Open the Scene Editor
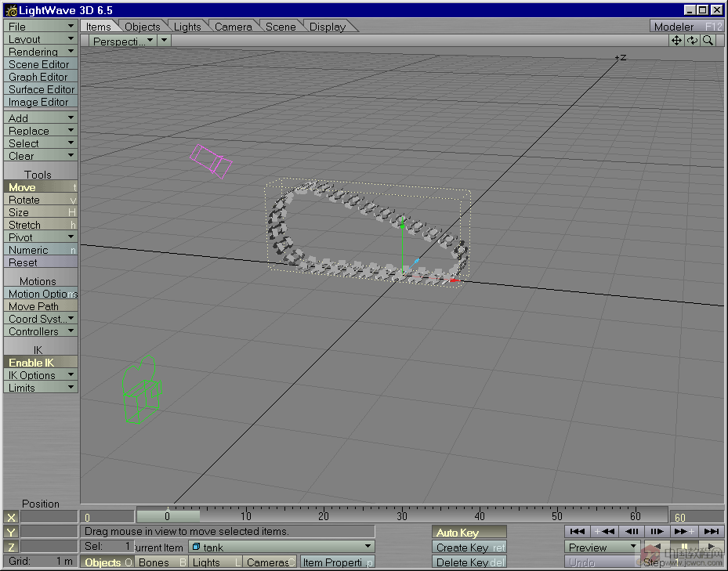The width and height of the screenshot is (728, 571). pyautogui.click(x=41, y=64)
